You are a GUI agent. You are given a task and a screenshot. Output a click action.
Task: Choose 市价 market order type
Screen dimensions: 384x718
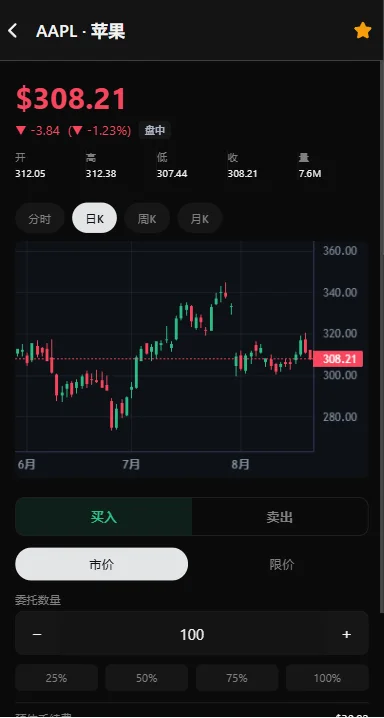(x=102, y=564)
